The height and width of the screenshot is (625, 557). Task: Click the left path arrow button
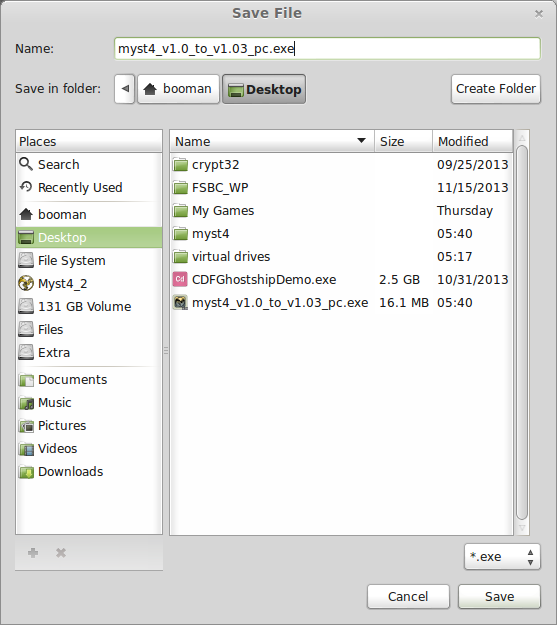(125, 89)
